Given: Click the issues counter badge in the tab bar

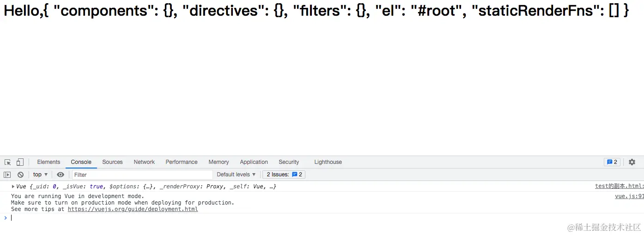Looking at the screenshot, I should click(x=612, y=162).
